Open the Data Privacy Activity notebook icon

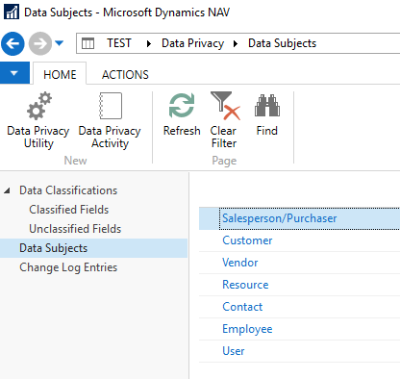click(110, 106)
